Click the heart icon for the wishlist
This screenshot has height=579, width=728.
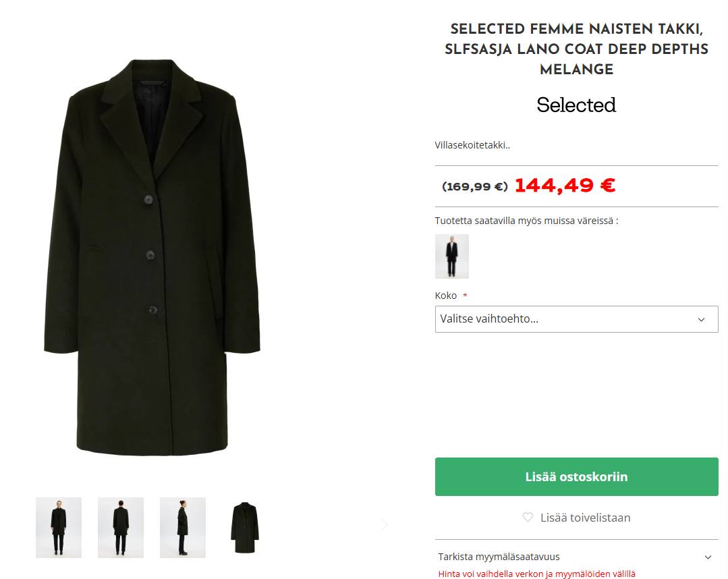click(x=528, y=518)
